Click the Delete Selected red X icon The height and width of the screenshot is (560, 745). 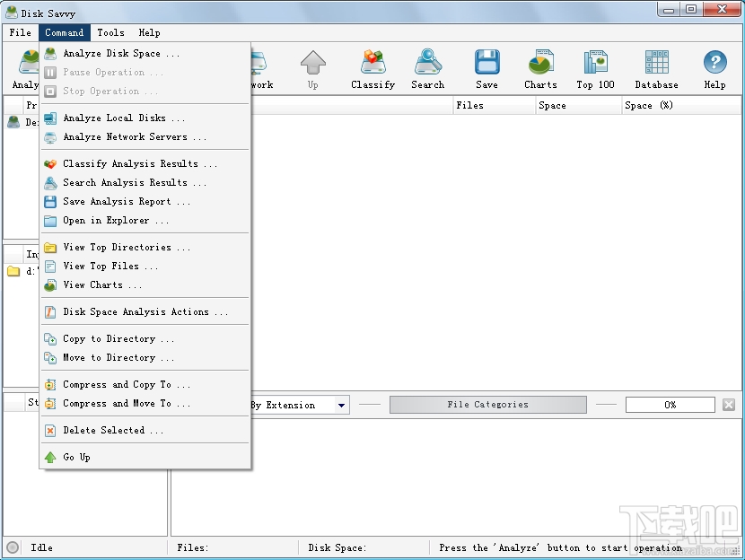pos(50,431)
